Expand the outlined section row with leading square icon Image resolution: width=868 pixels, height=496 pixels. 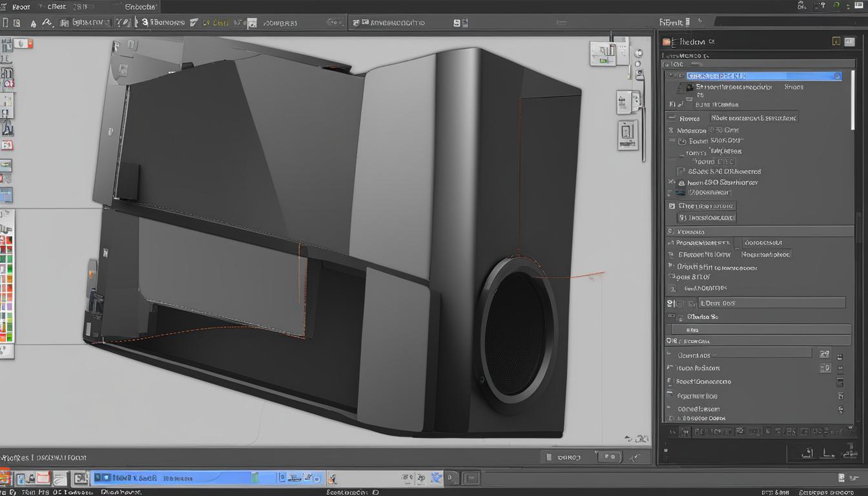click(x=672, y=206)
